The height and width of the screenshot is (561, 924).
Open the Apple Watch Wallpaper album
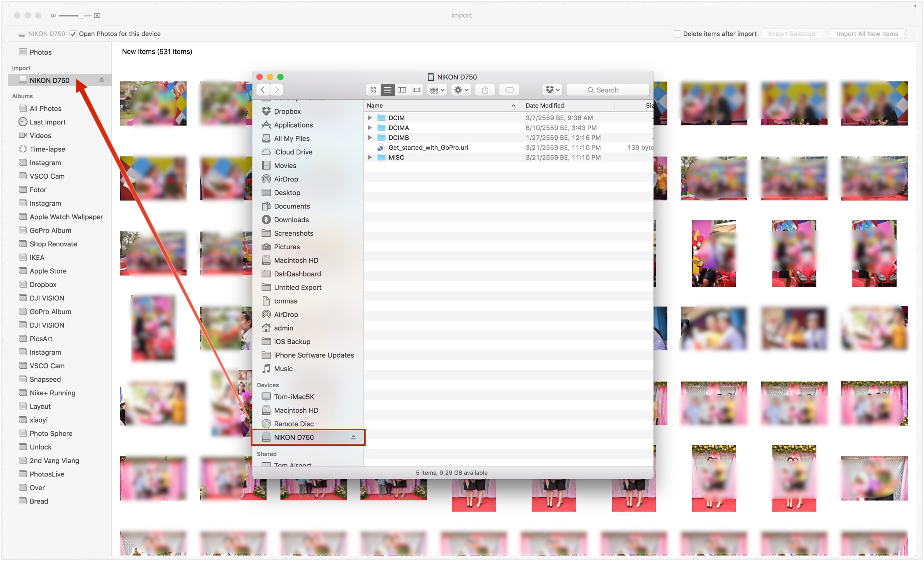(x=66, y=217)
